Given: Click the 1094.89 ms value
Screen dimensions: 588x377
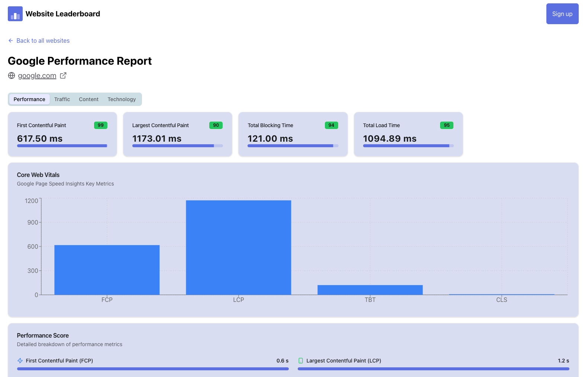Looking at the screenshot, I should [390, 139].
